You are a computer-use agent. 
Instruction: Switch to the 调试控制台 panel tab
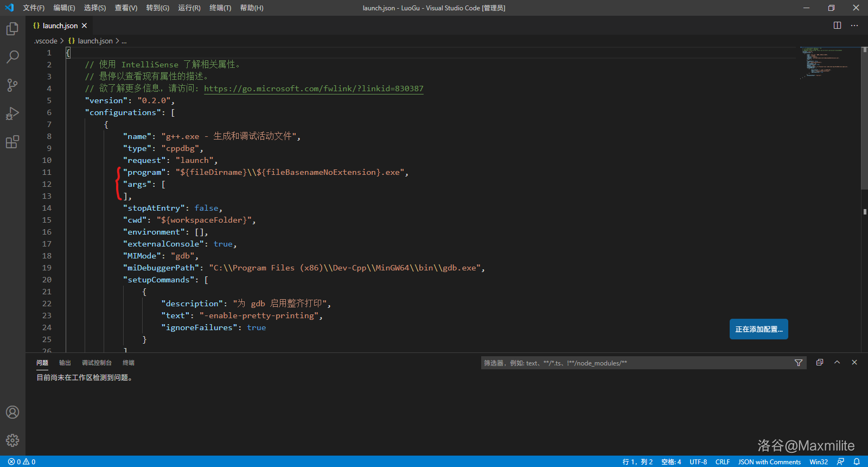coord(97,363)
